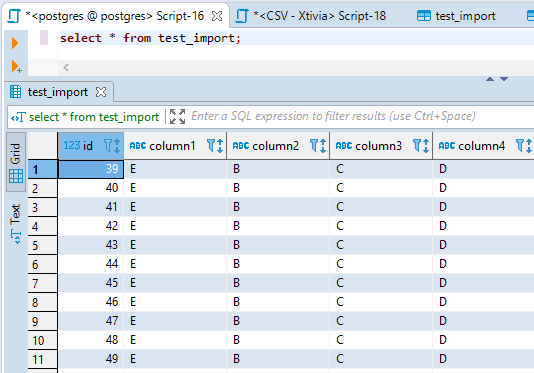Image resolution: width=534 pixels, height=373 pixels.
Task: Open filter for column2
Action: point(314,145)
